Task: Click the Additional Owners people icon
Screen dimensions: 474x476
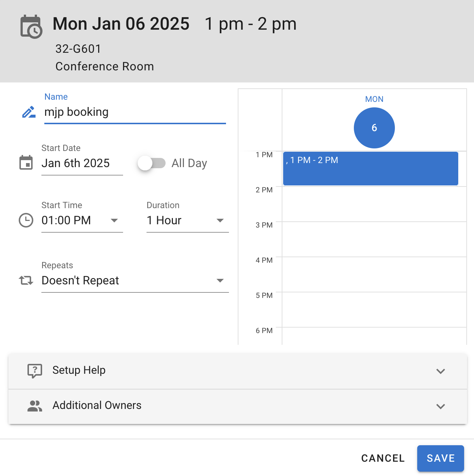Action: tap(35, 406)
